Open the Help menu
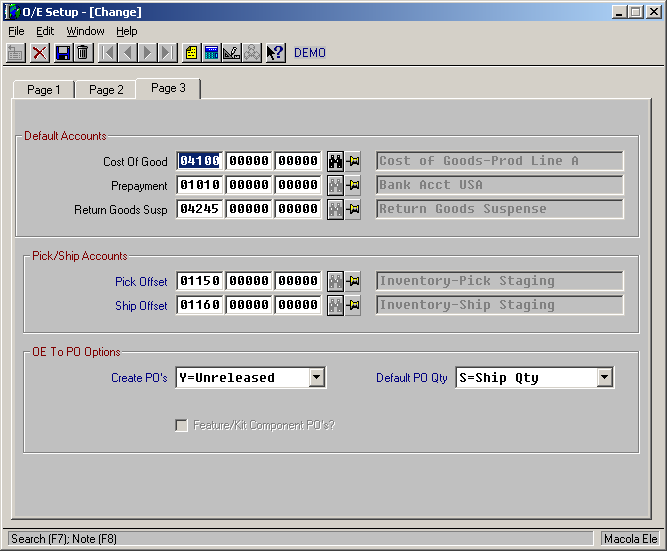The width and height of the screenshot is (667, 551). point(126,31)
